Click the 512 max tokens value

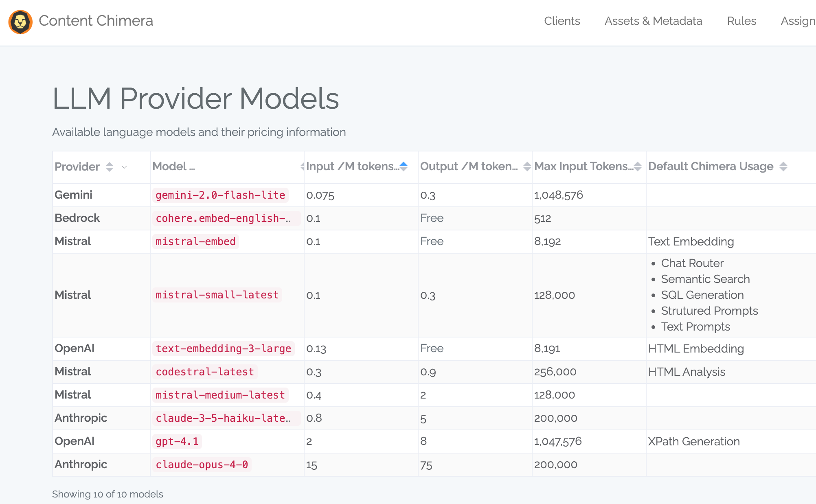pyautogui.click(x=542, y=219)
